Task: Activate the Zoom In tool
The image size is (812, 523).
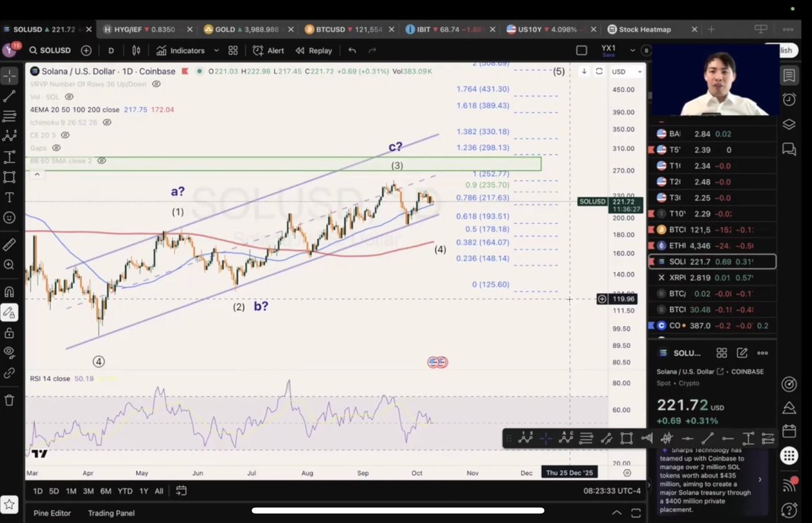Action: point(9,265)
